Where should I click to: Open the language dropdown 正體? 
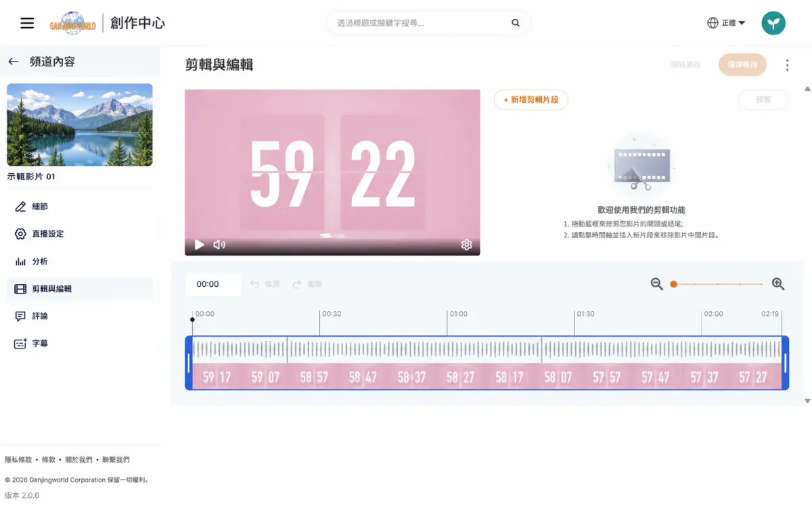(726, 23)
